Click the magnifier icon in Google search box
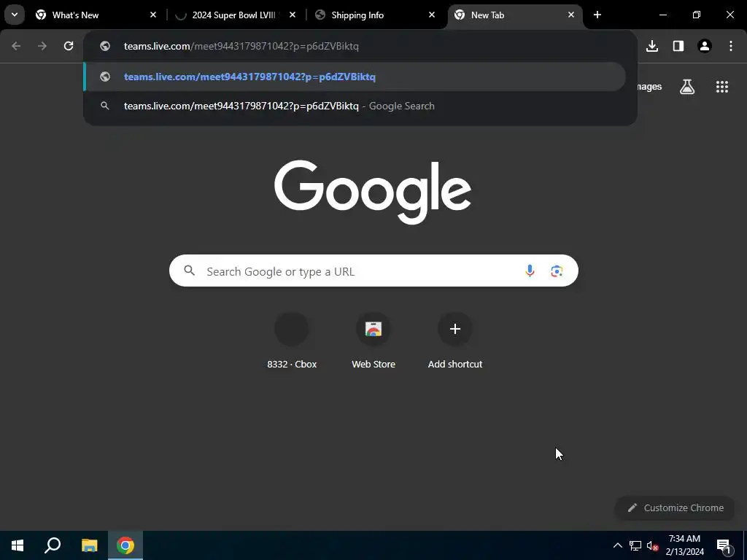Viewport: 747px width, 560px height. (189, 271)
